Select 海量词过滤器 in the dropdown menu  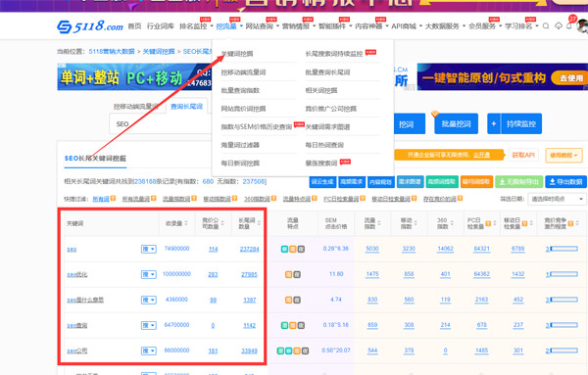240,145
